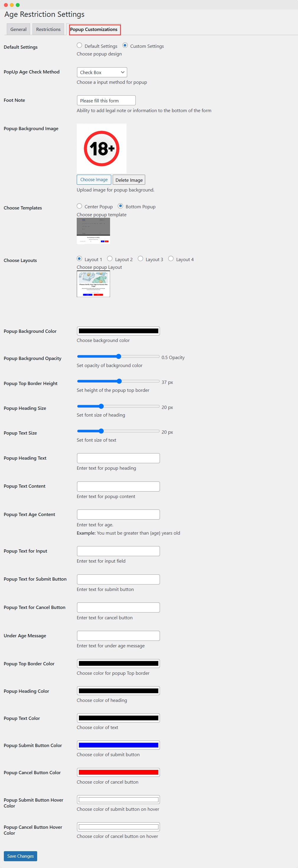The image size is (298, 868).
Task: Click the Layout 1 preview thumbnail
Action: (x=93, y=284)
